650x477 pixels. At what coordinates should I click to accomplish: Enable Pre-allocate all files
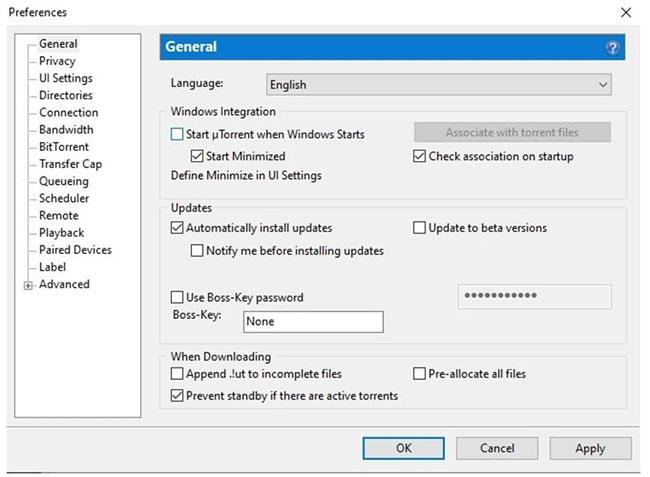(419, 374)
